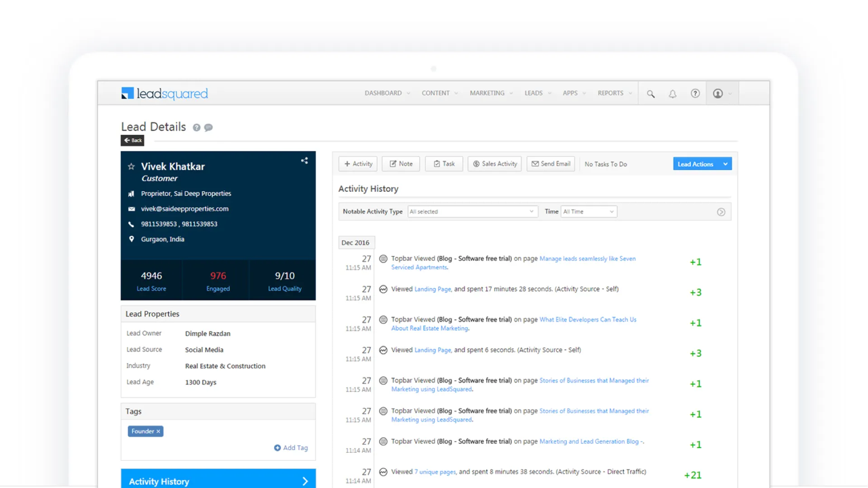Expand the Activity History panel chevron
868x488 pixels.
click(305, 481)
